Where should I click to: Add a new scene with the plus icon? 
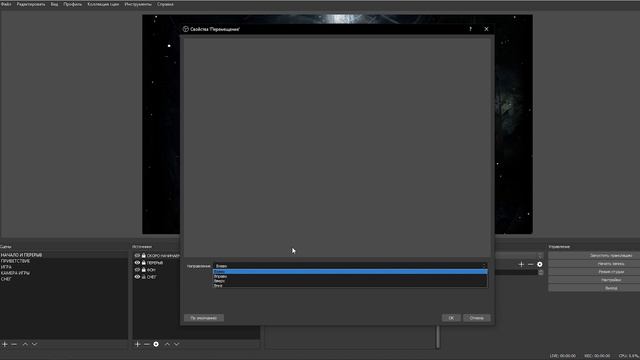[5, 344]
